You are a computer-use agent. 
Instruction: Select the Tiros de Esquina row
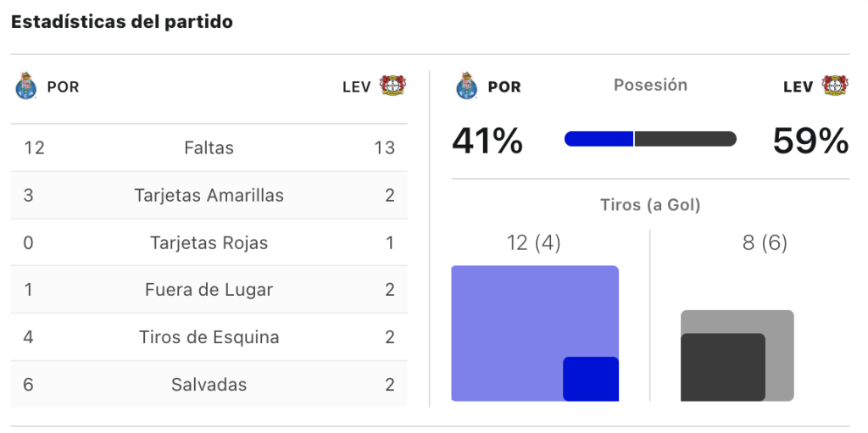[x=209, y=337]
